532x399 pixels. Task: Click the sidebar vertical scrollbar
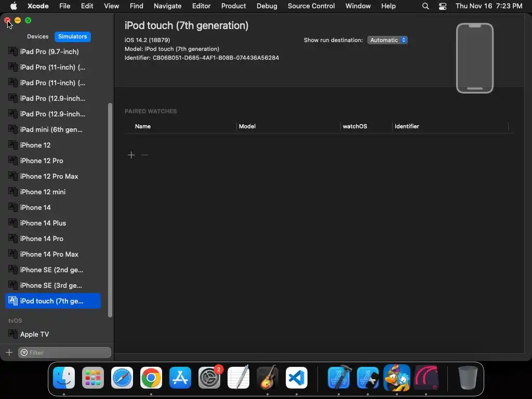[110, 210]
